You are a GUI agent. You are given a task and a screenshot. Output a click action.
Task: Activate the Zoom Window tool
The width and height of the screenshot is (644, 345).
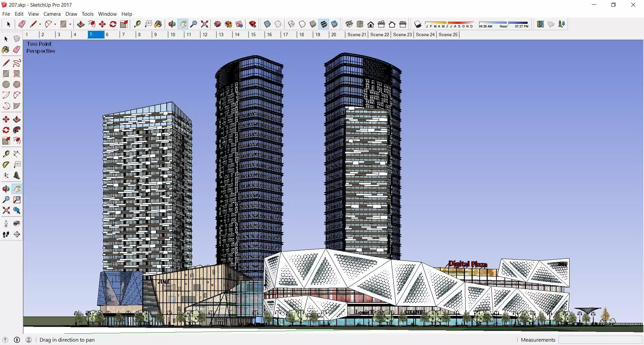click(17, 200)
